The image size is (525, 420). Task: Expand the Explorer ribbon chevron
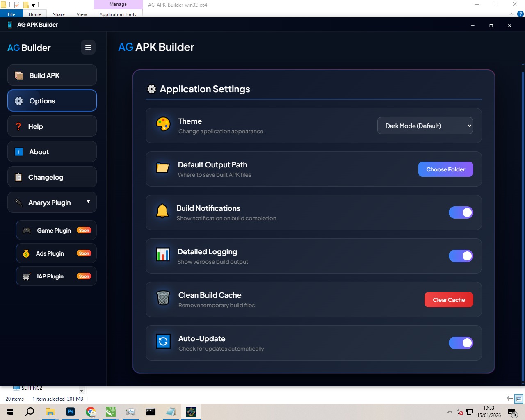(511, 14)
